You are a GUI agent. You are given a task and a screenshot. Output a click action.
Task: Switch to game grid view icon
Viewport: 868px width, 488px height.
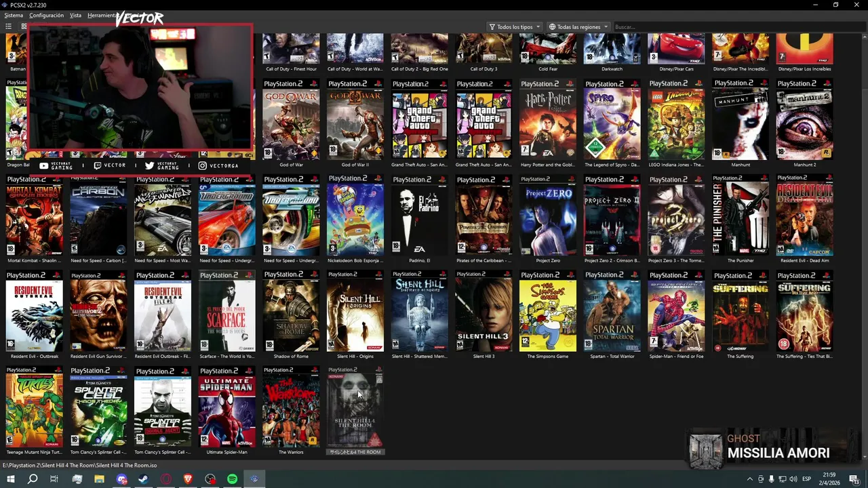click(24, 26)
